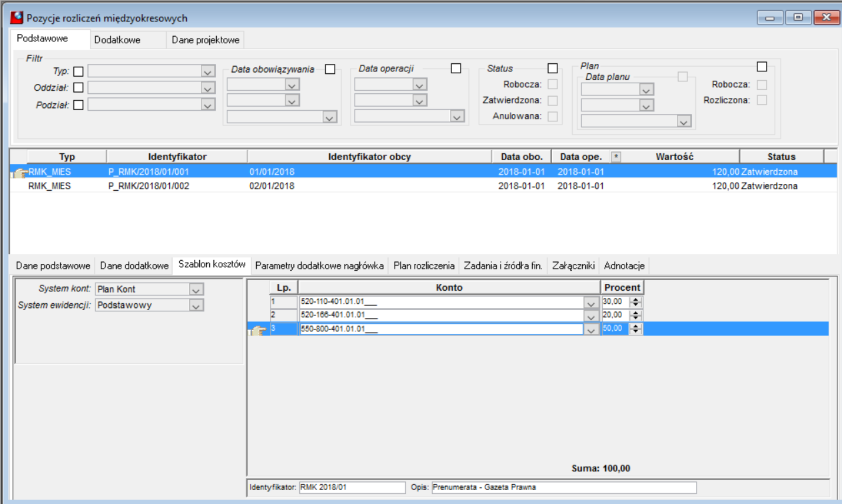Tick the Robocza status checkbox
This screenshot has height=504, width=842.
pos(552,84)
